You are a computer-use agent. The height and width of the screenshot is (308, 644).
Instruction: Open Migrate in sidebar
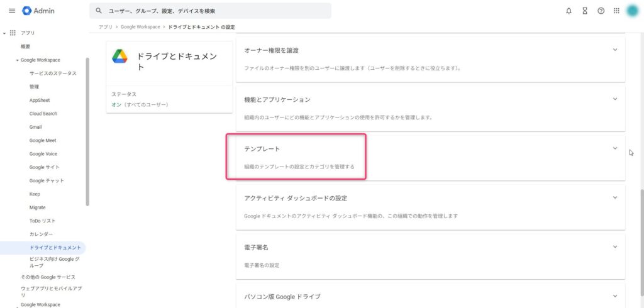point(37,208)
